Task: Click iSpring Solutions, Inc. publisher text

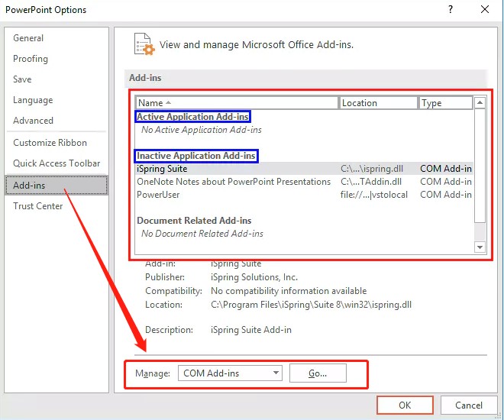Action: [254, 277]
